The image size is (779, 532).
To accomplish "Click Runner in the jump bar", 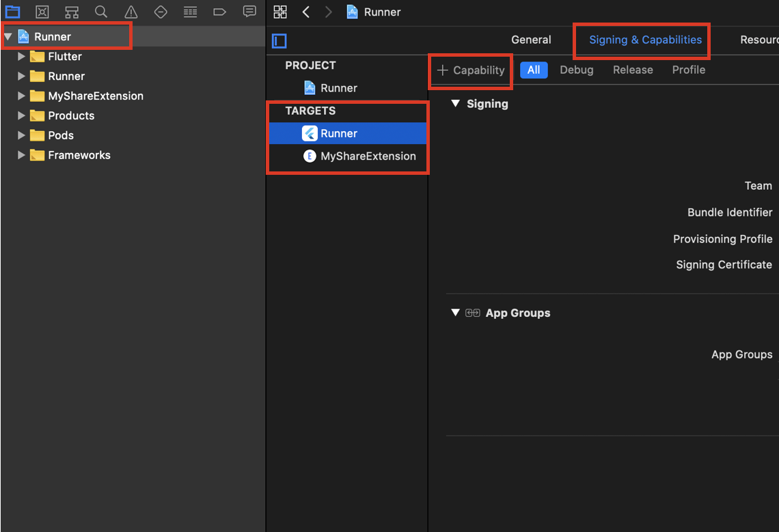I will click(382, 12).
